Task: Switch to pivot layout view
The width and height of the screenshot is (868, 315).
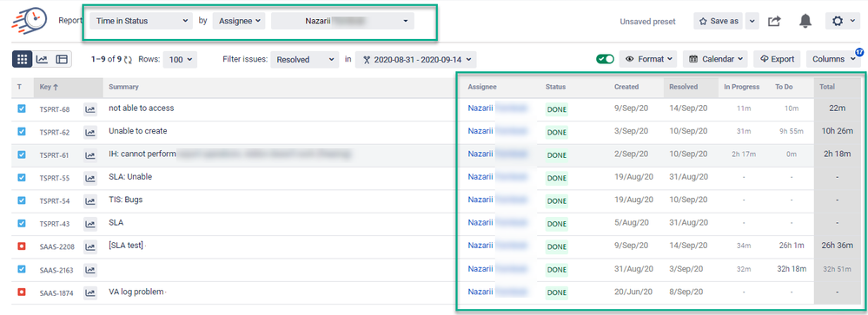Action: tap(62, 59)
